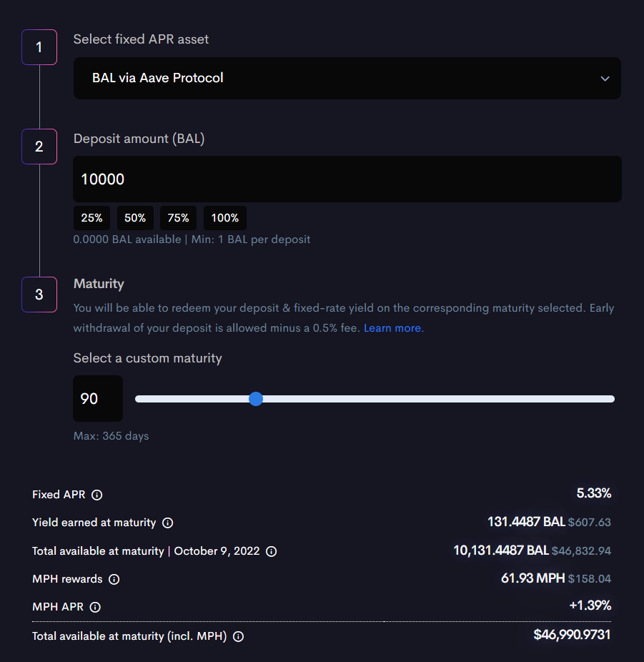Select the 75% deposit amount button
The image size is (644, 662).
[179, 218]
